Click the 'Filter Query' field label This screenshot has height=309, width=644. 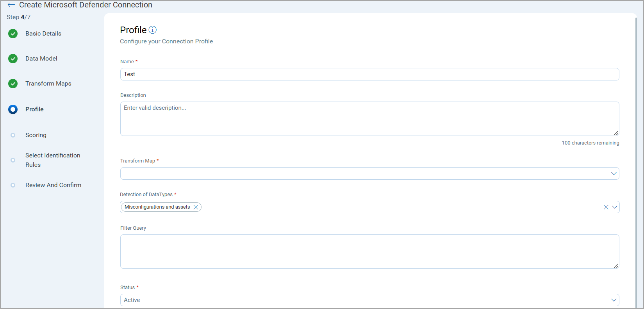coord(133,228)
